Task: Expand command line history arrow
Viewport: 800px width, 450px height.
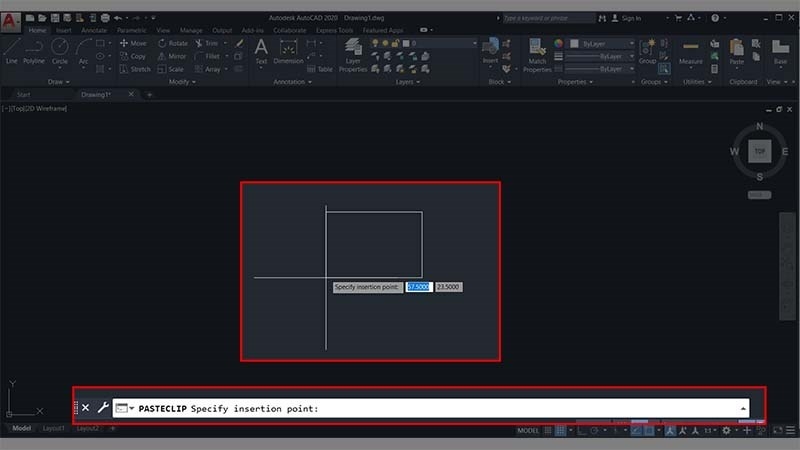Action: [743, 408]
